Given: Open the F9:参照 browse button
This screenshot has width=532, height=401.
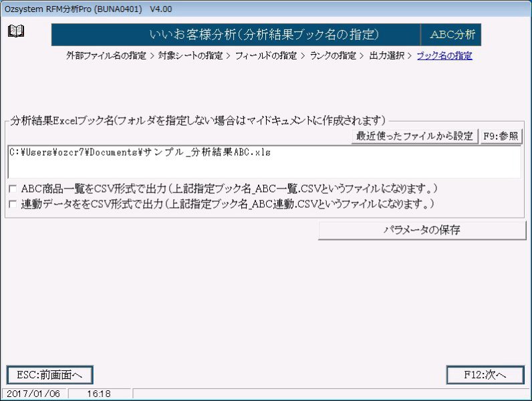Looking at the screenshot, I should (501, 136).
